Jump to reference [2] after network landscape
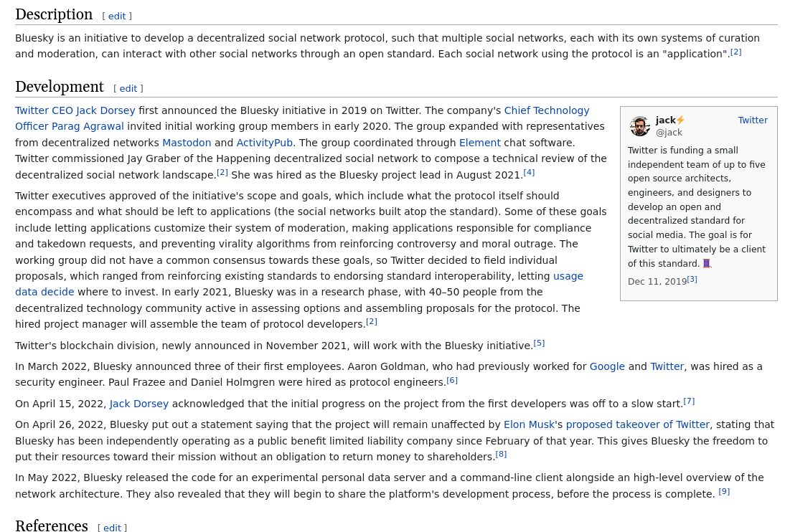Viewport: 785px width, 532px height. point(222,173)
